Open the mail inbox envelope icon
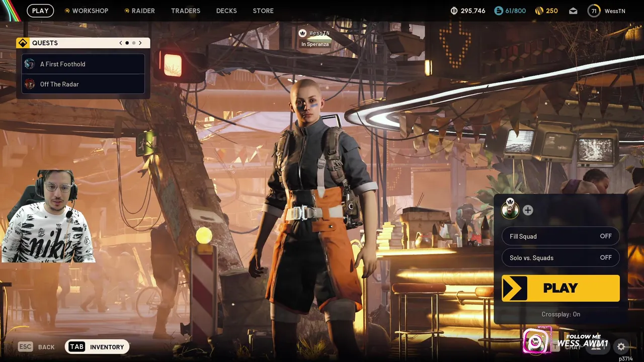Screen dimensions: 644x362 click(573, 11)
